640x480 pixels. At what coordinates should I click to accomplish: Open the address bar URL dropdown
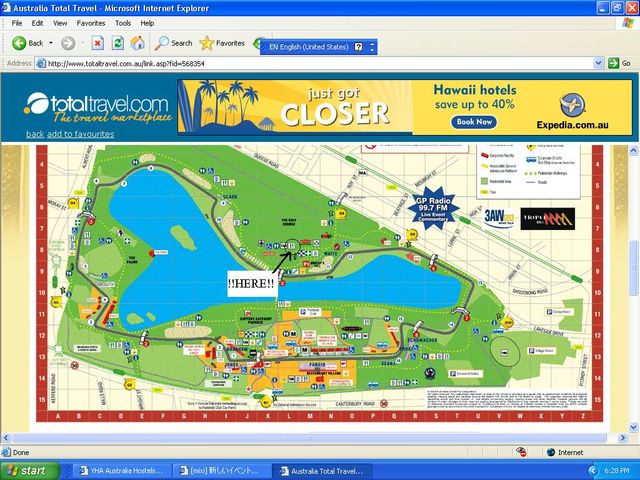point(600,63)
